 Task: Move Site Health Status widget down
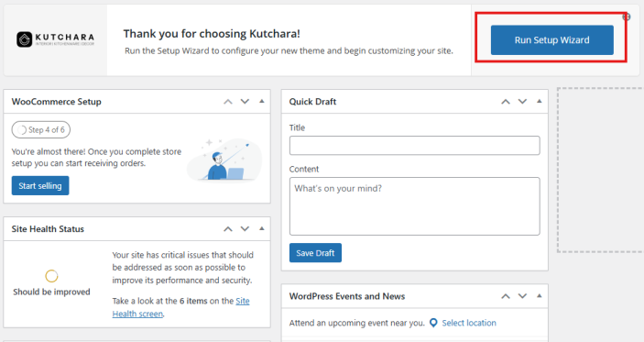pyautogui.click(x=245, y=229)
